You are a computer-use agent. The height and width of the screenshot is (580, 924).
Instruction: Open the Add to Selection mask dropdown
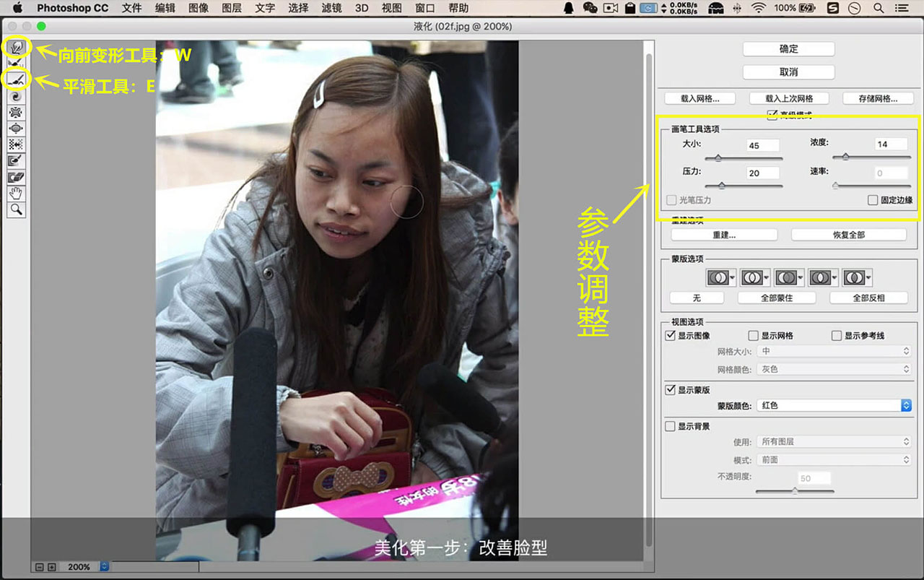pos(755,277)
